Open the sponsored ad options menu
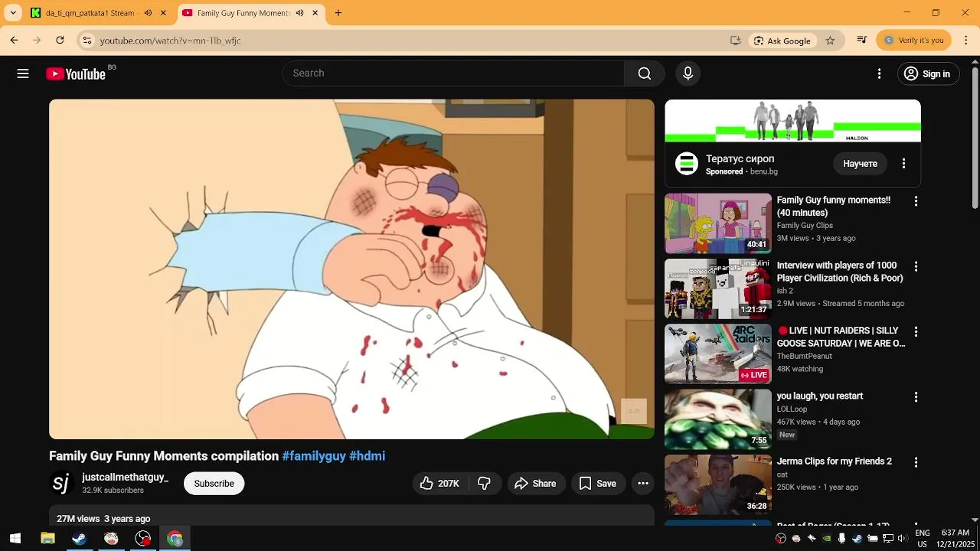Viewport: 980px width, 551px height. (x=903, y=164)
